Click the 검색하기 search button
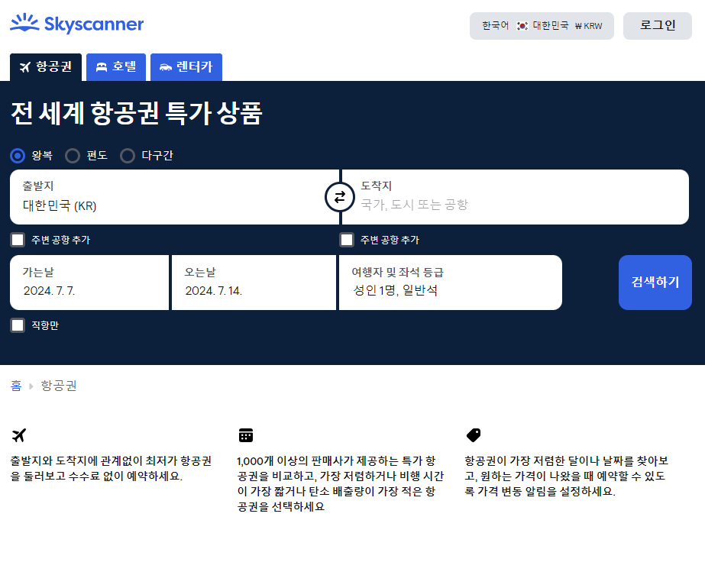This screenshot has height=588, width=705. coord(655,283)
